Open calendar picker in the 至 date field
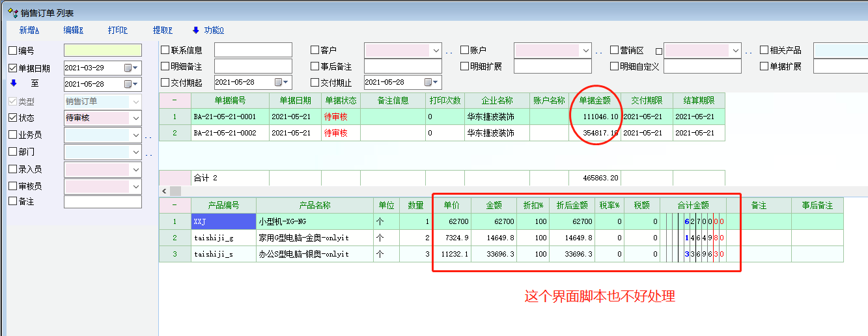Viewport: 868px width, 336px height. 128,84
